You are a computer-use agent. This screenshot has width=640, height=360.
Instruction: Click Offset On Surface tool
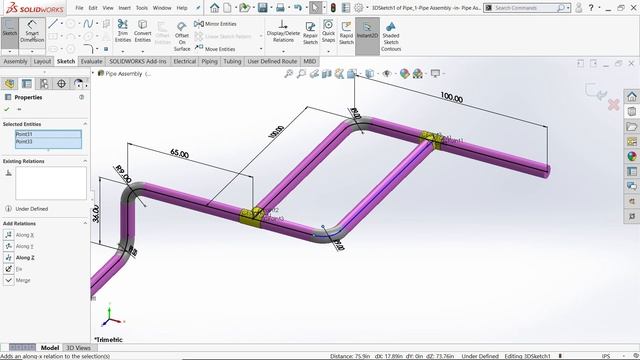pos(182,36)
